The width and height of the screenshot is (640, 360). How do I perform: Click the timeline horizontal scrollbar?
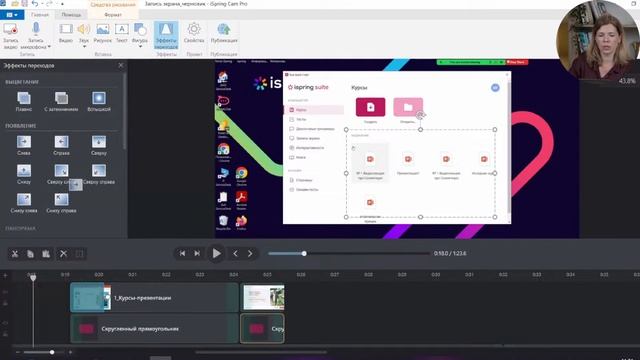[x=261, y=352]
